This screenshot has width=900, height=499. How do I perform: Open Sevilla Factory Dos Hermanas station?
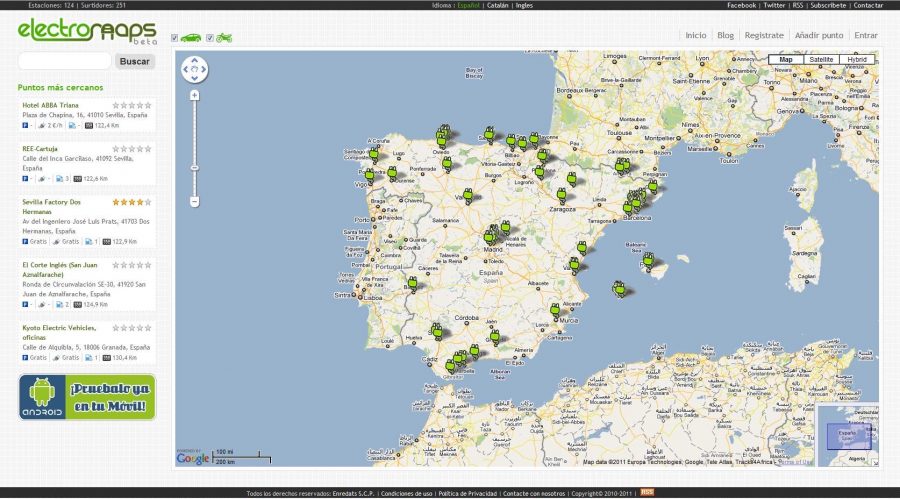point(52,207)
